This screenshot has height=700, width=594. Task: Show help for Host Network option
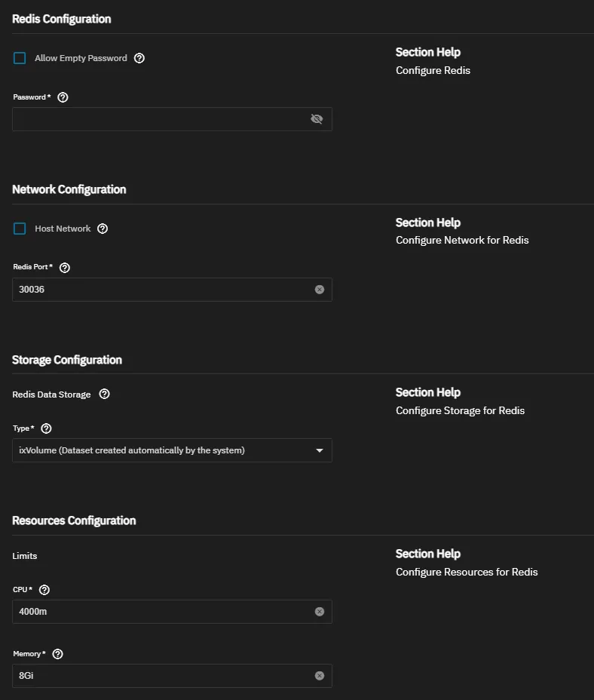point(103,229)
